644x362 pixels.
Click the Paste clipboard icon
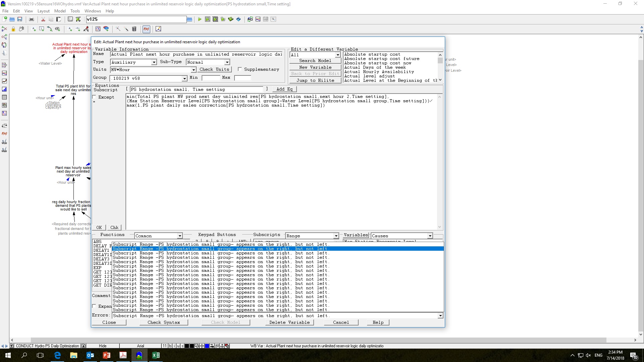[59, 19]
